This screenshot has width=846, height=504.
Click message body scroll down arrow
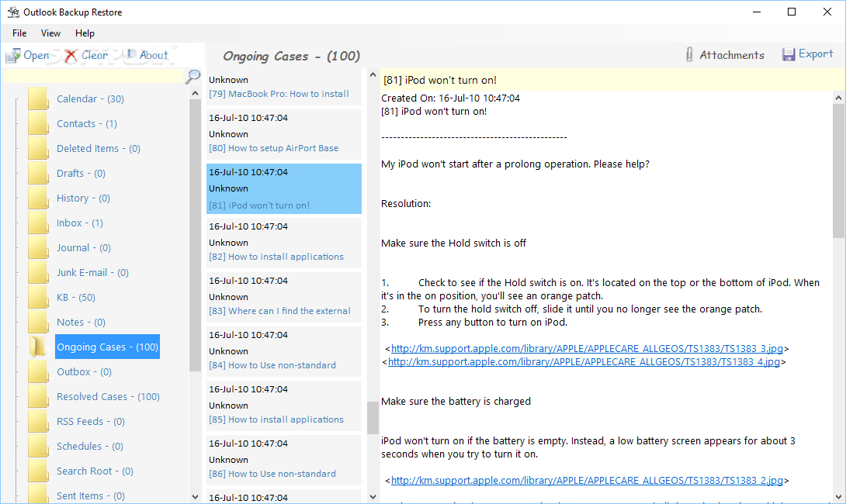pos(838,496)
